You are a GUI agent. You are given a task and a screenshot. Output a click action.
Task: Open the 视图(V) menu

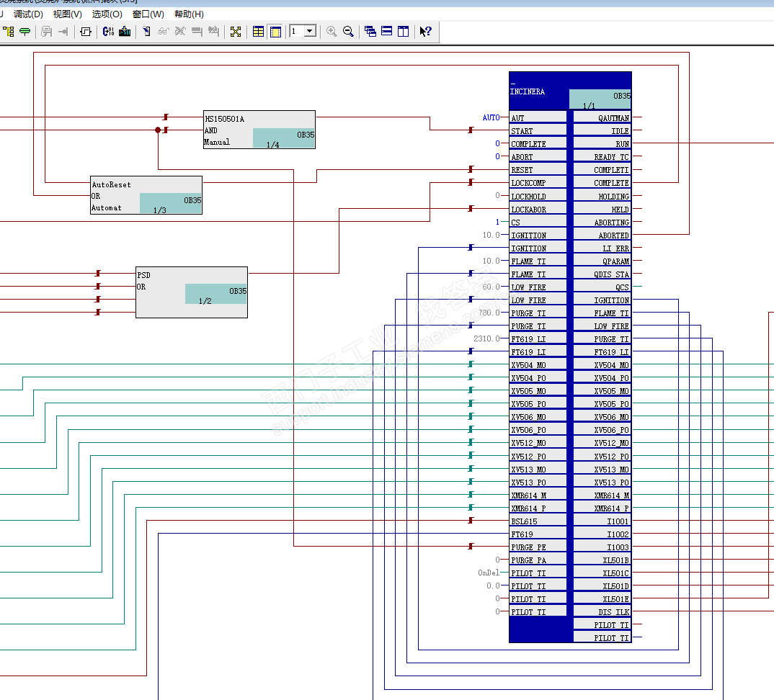67,14
